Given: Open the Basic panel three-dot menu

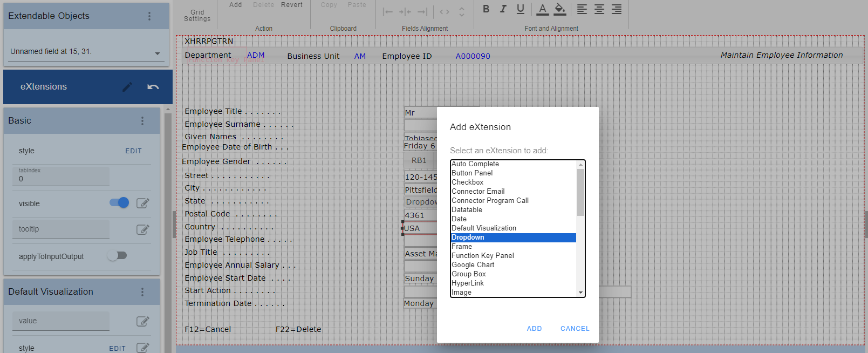Looking at the screenshot, I should (142, 121).
